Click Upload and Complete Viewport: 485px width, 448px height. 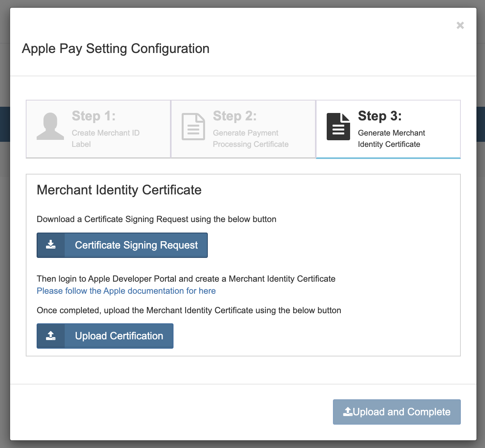coord(396,411)
